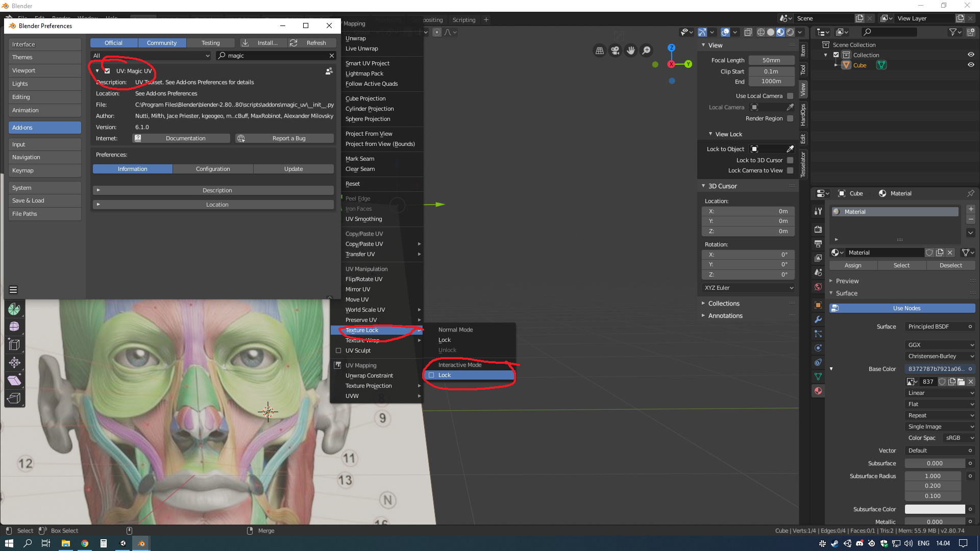The height and width of the screenshot is (551, 980).
Task: Open the World properties tab
Action: coord(818,287)
